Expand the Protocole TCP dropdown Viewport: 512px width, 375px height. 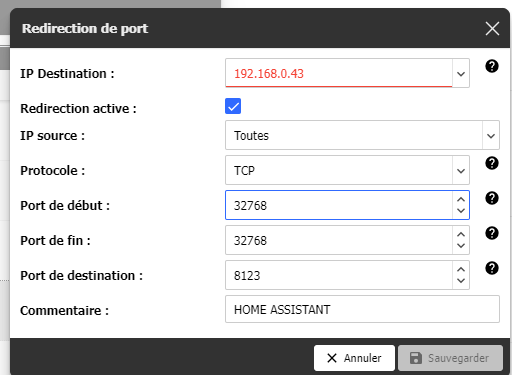pos(347,170)
